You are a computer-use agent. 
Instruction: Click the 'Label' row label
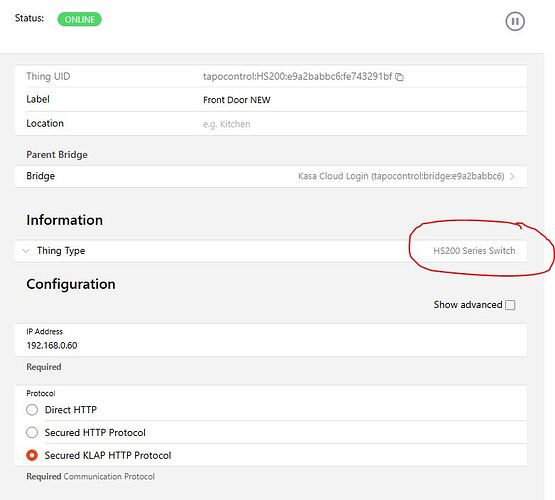pyautogui.click(x=38, y=99)
